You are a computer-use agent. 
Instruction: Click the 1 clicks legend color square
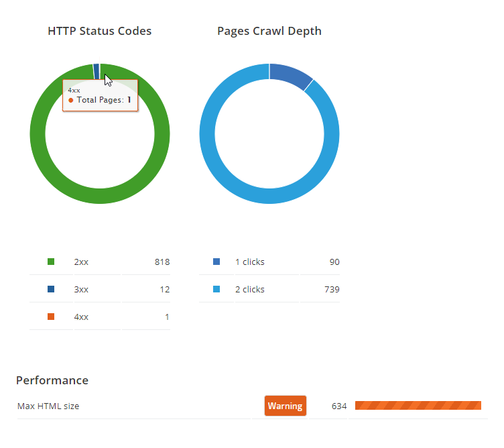point(216,262)
